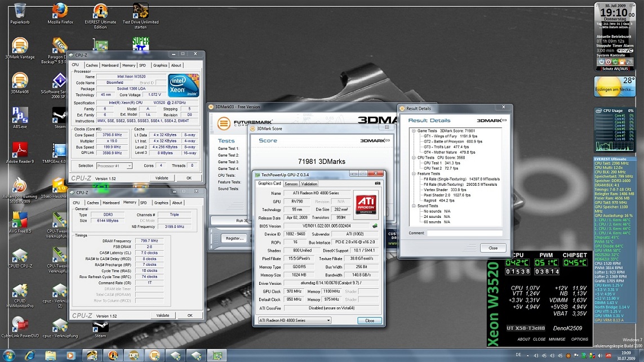This screenshot has width=644, height=362.
Task: Open Windows Media Player taskbar icon
Action: tap(70, 355)
